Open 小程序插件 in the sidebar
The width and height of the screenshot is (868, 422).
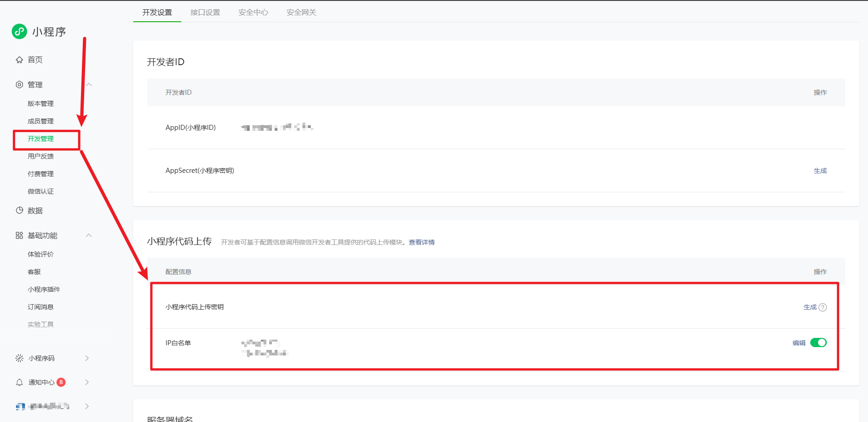(x=44, y=289)
